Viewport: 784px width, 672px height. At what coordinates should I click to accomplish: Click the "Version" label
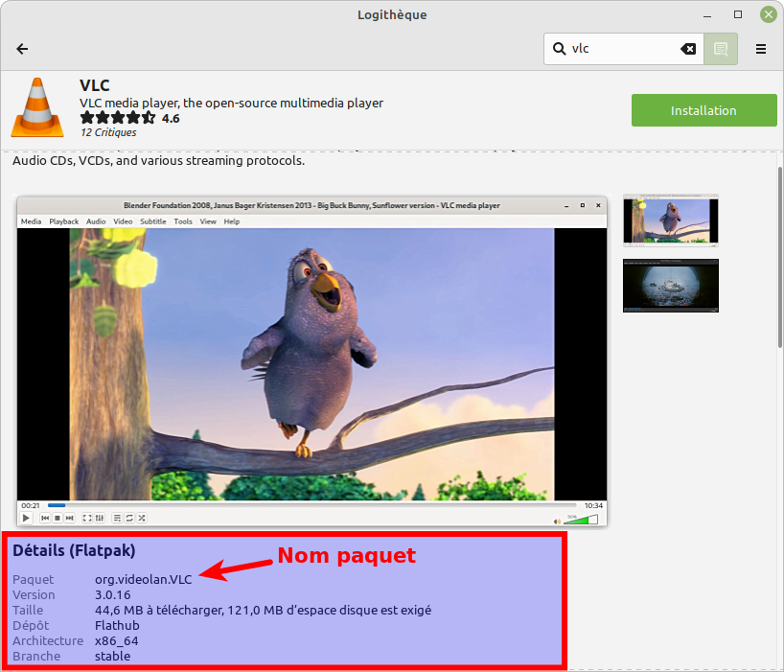tap(34, 595)
